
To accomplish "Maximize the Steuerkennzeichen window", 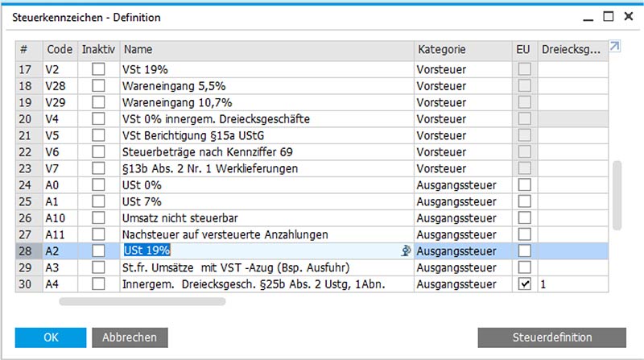I will 608,16.
